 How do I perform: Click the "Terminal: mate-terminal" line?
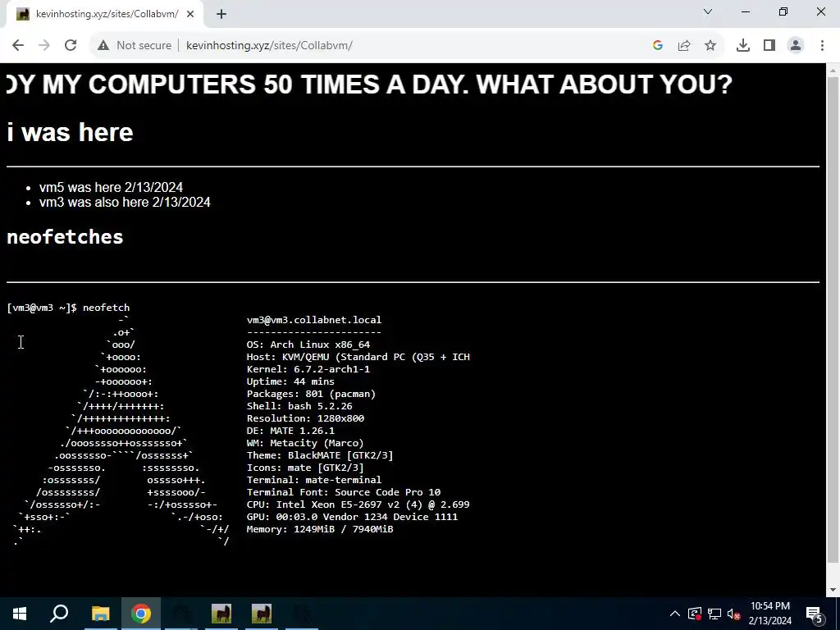pyautogui.click(x=314, y=480)
